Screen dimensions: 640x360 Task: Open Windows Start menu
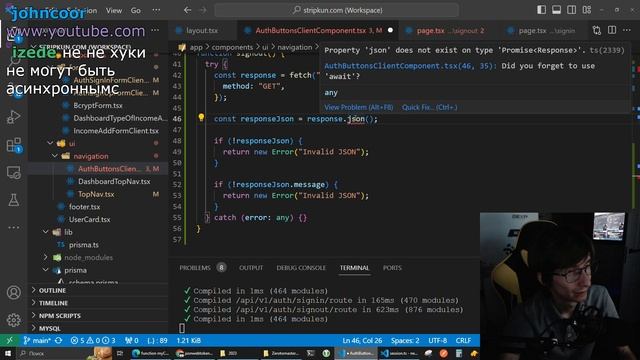pos(8,353)
